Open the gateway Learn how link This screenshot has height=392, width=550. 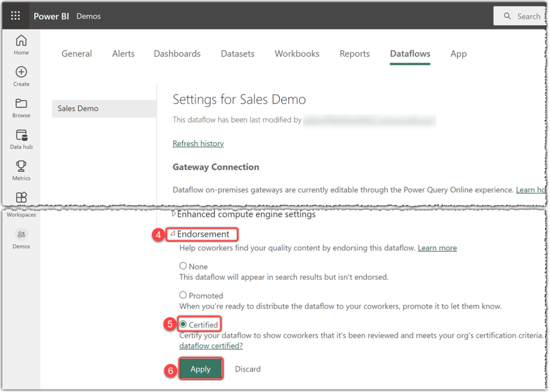(x=531, y=190)
